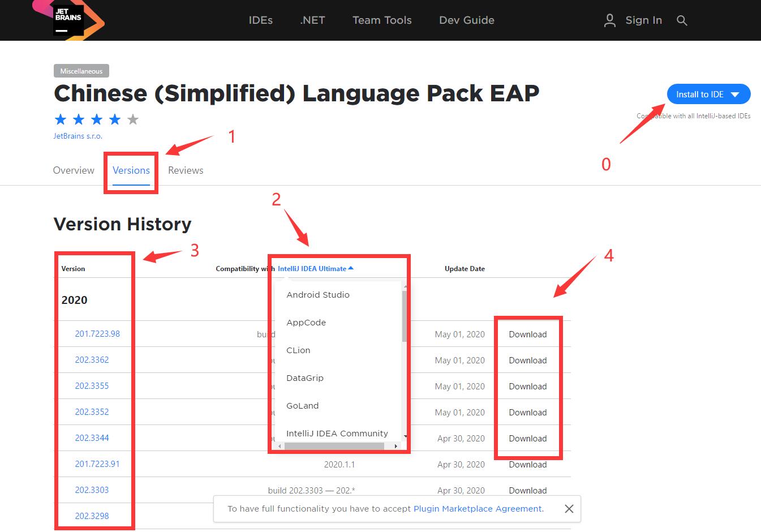Click the 2020.1.1 compatibility text
761x532 pixels.
pyautogui.click(x=339, y=465)
